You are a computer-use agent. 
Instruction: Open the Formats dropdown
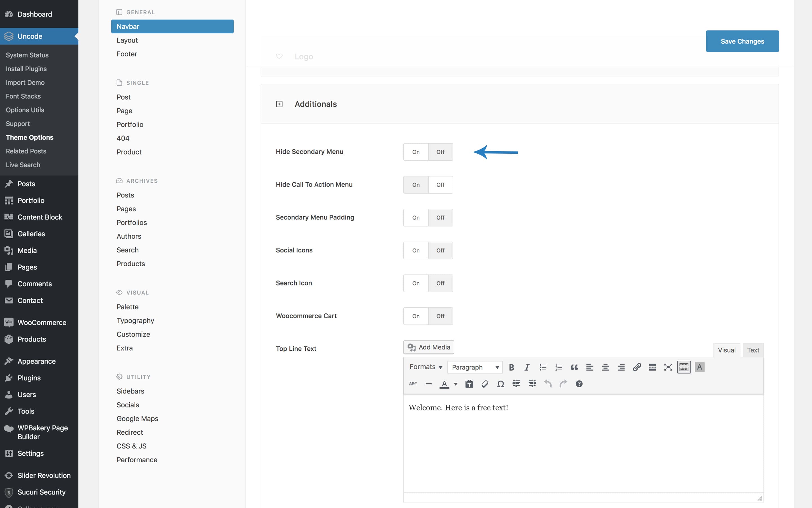tap(425, 367)
